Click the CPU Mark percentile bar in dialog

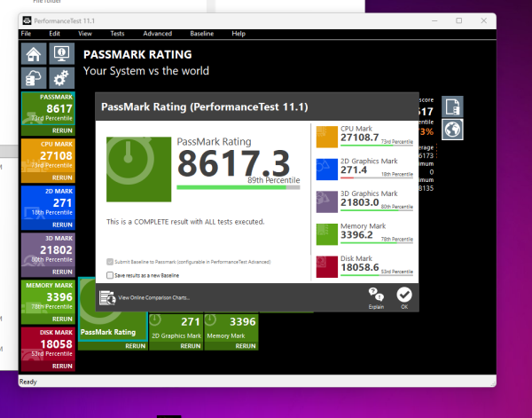pyautogui.click(x=377, y=146)
